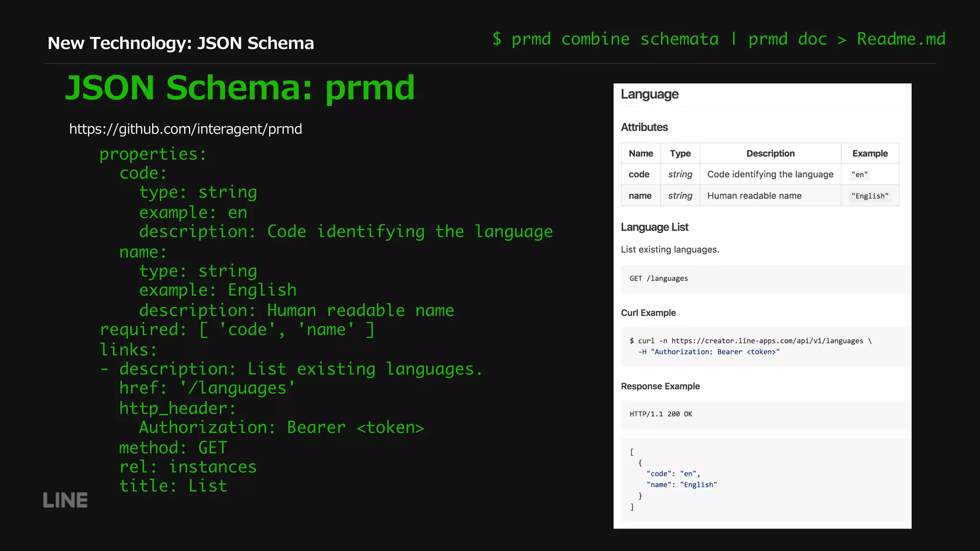Click the 'links:' YAML line

[128, 350]
